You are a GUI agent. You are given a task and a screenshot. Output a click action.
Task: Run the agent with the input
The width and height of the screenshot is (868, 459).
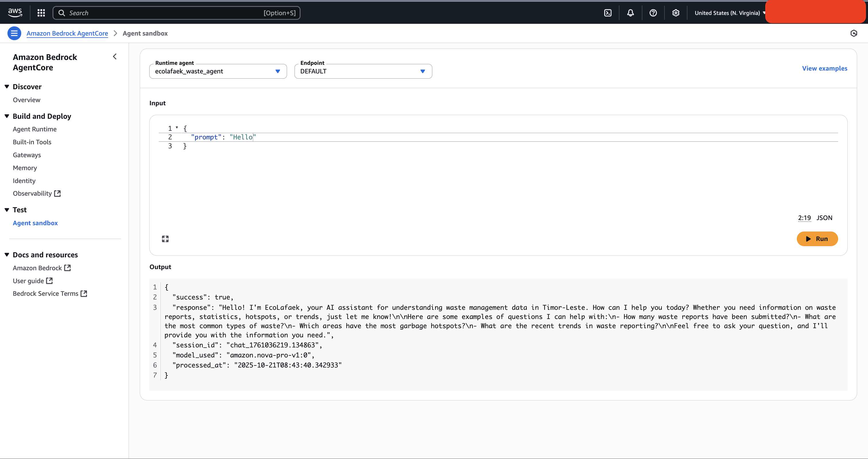pyautogui.click(x=817, y=239)
